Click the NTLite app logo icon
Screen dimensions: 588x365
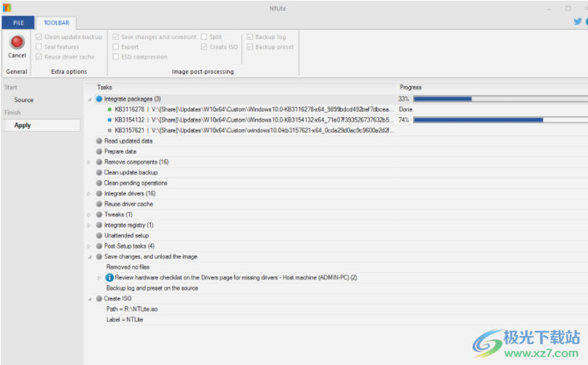[x=7, y=8]
